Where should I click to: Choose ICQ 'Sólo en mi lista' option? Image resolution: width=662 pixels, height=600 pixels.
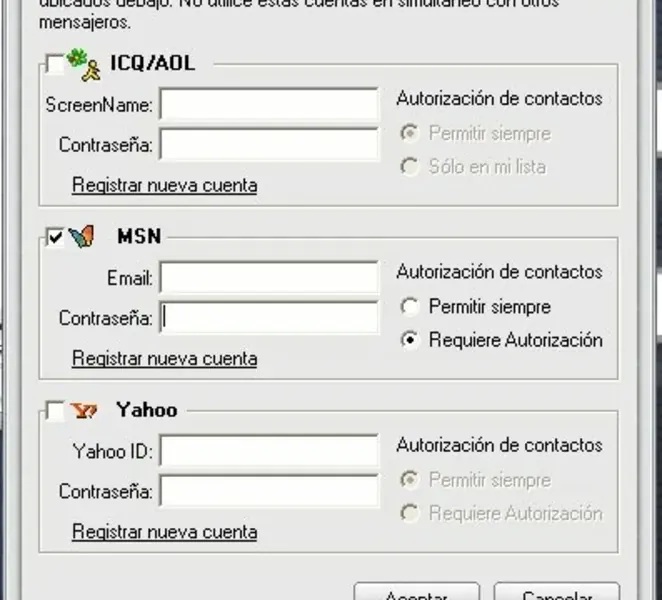[408, 167]
